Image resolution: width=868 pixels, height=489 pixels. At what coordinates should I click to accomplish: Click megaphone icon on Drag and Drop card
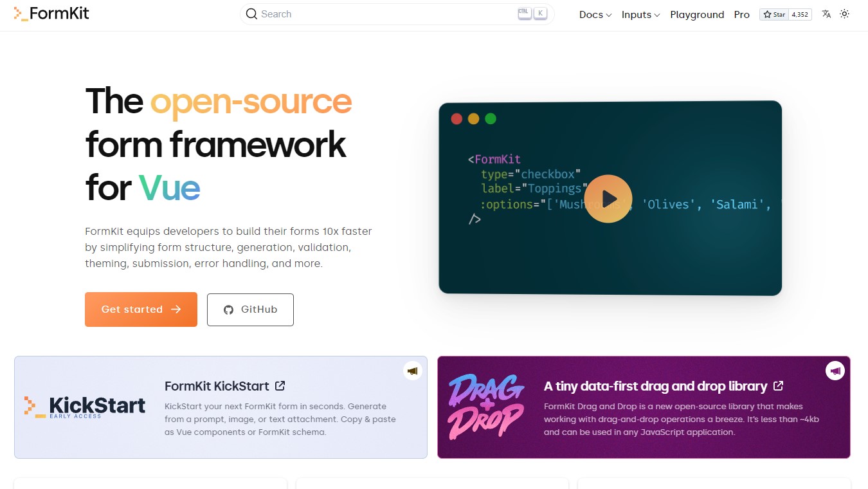click(x=835, y=371)
